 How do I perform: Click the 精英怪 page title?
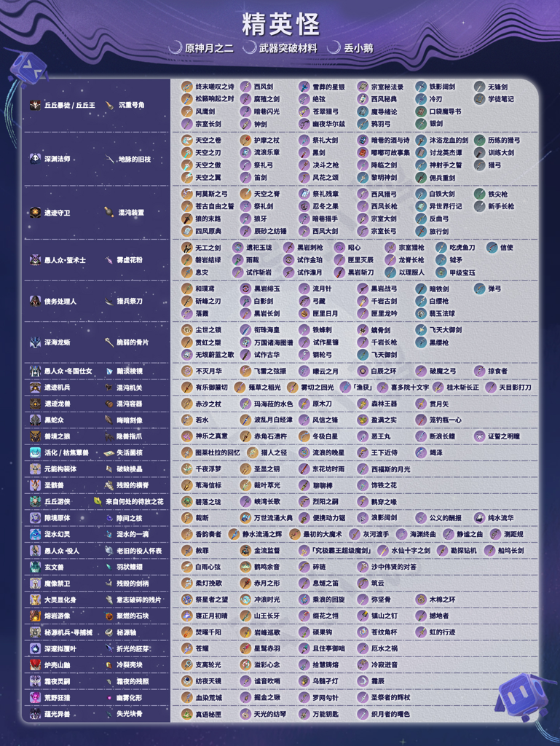[280, 23]
